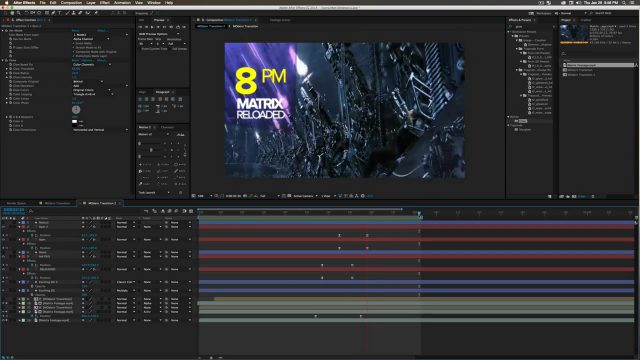Select the Puppet Pin tool
Viewport: 640px width, 360px height.
coord(96,13)
